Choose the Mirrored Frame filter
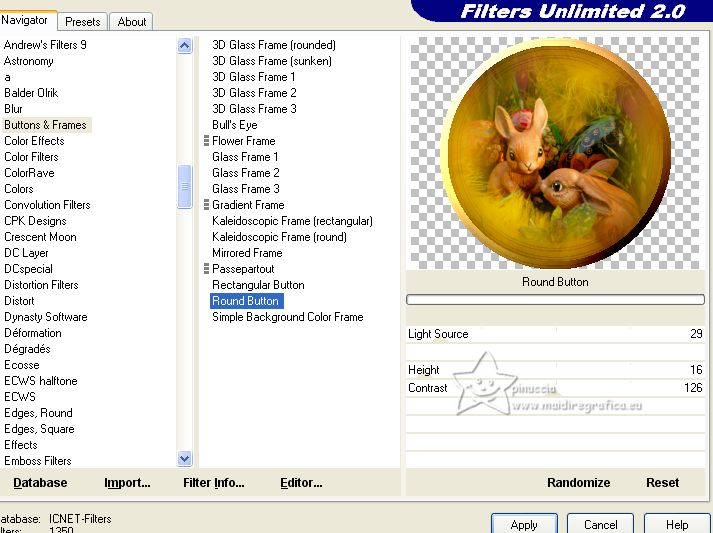This screenshot has height=533, width=713. coord(247,253)
